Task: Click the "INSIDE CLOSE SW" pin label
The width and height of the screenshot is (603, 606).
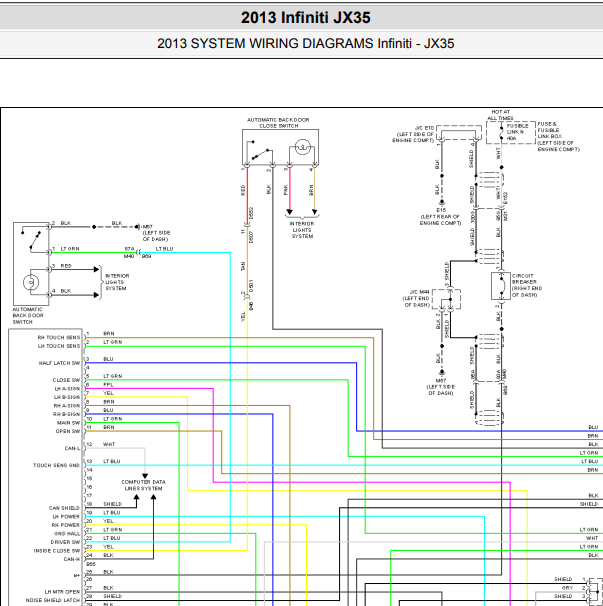Action: [57, 550]
